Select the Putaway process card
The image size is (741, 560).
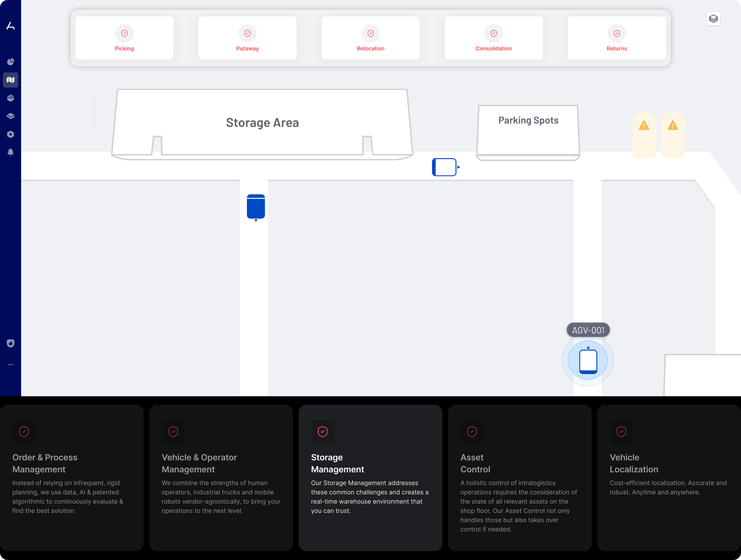[247, 38]
